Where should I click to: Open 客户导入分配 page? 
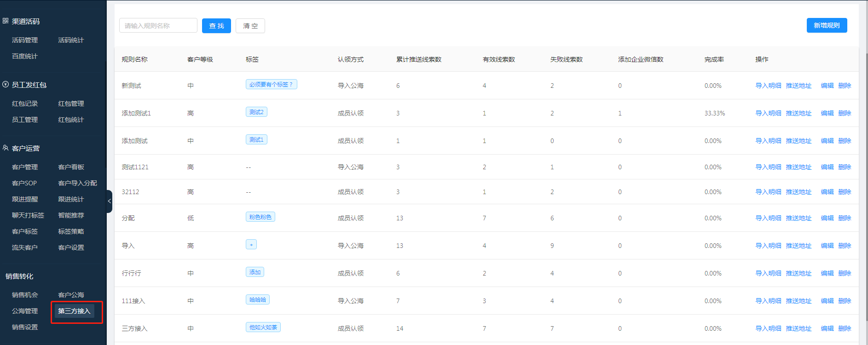[77, 183]
